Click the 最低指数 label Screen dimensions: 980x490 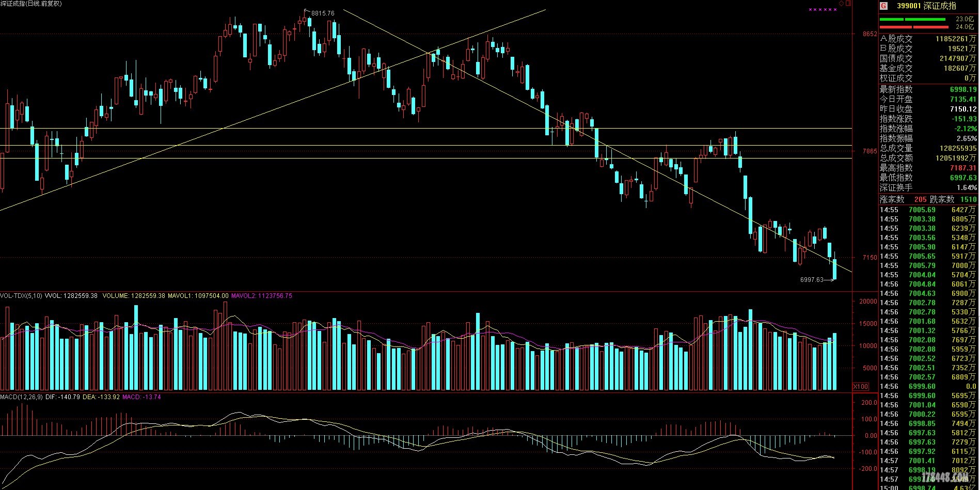pos(896,178)
